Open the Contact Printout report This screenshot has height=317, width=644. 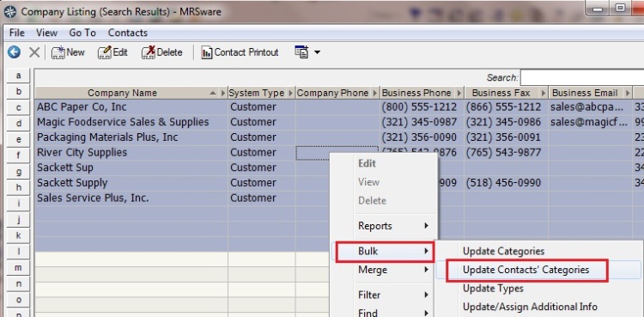click(240, 52)
